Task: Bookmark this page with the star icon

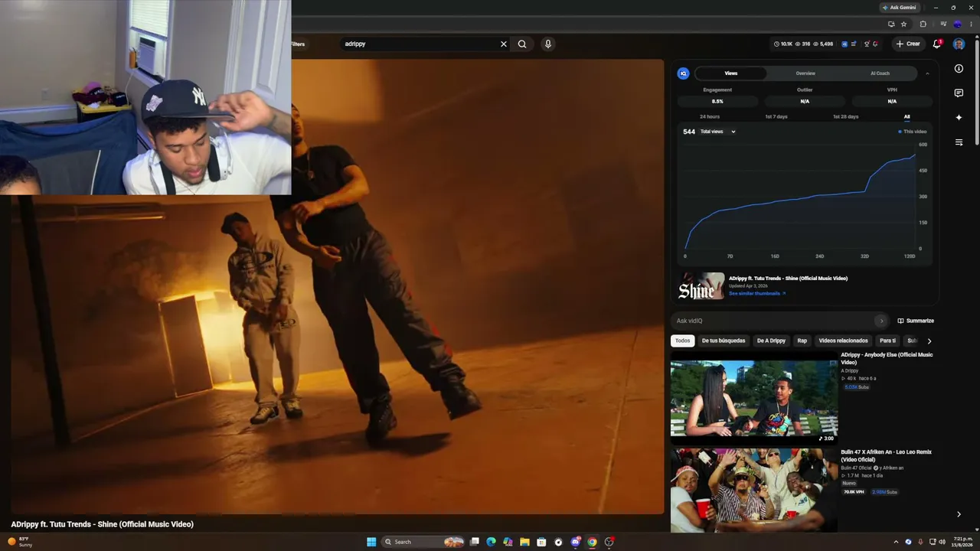Action: point(903,24)
